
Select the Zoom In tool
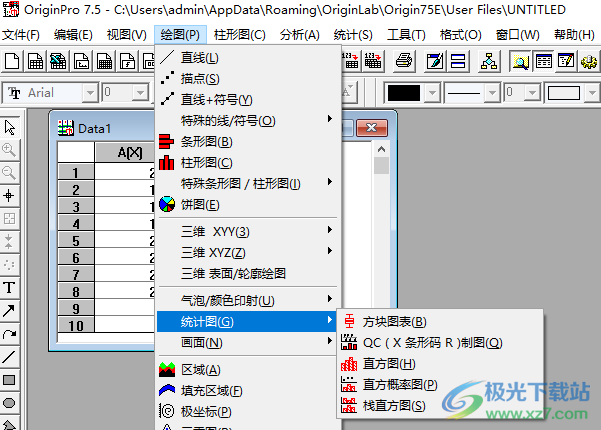(10, 150)
